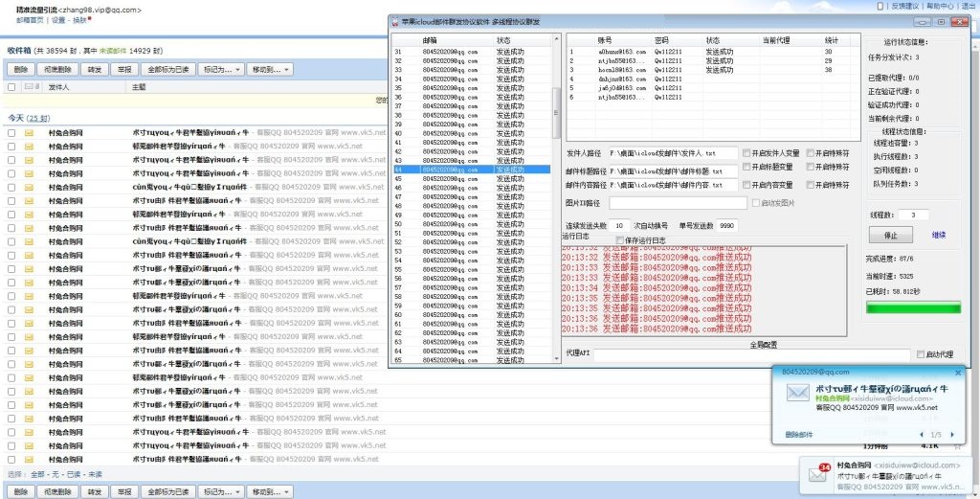
Task: Check the 启动代理 checkbox
Action: tap(921, 353)
